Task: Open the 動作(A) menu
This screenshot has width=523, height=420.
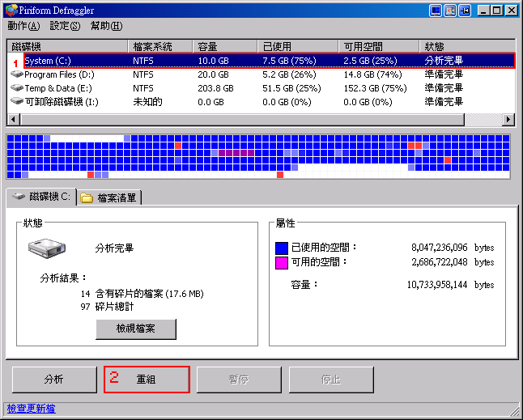Action: click(x=23, y=26)
